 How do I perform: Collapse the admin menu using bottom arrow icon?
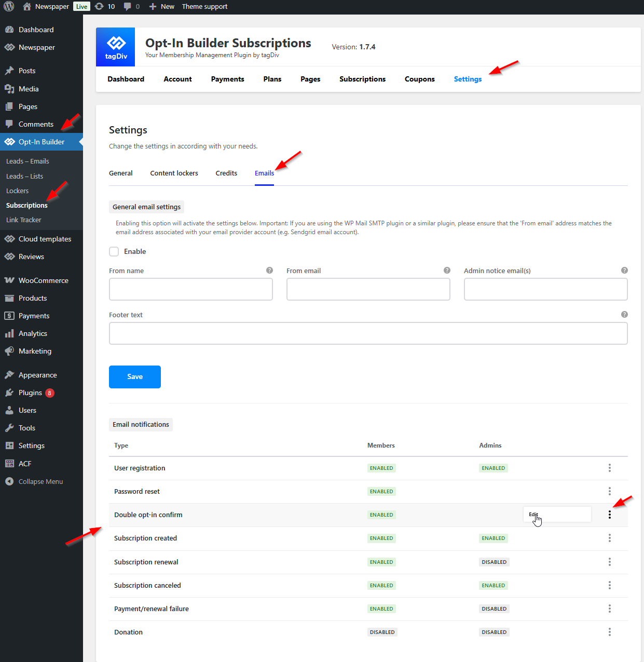coord(9,481)
